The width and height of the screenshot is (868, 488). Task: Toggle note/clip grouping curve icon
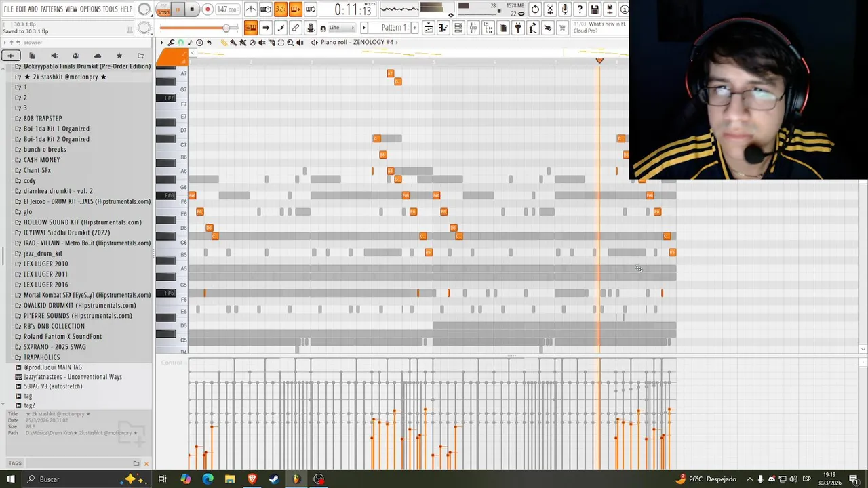[x=281, y=28]
